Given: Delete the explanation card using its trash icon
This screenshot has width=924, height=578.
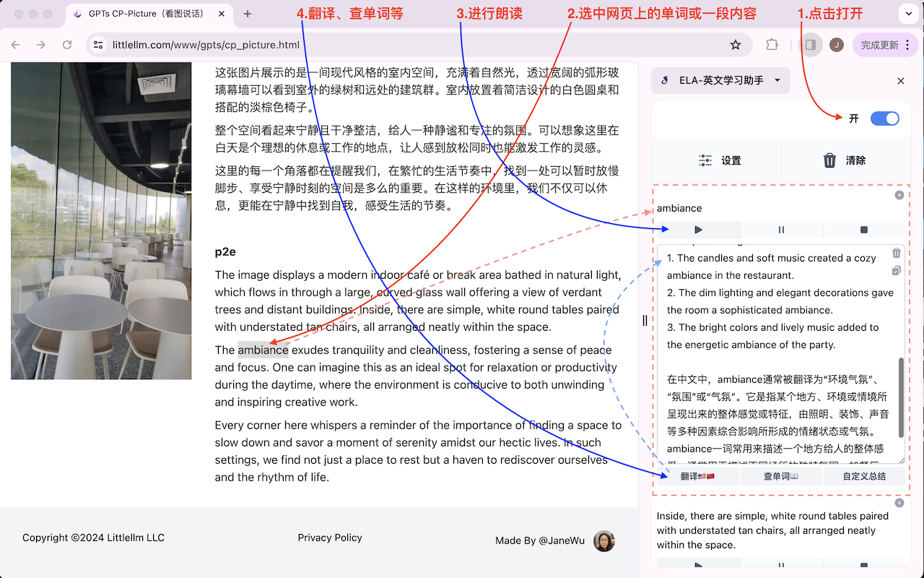Looking at the screenshot, I should click(x=896, y=253).
